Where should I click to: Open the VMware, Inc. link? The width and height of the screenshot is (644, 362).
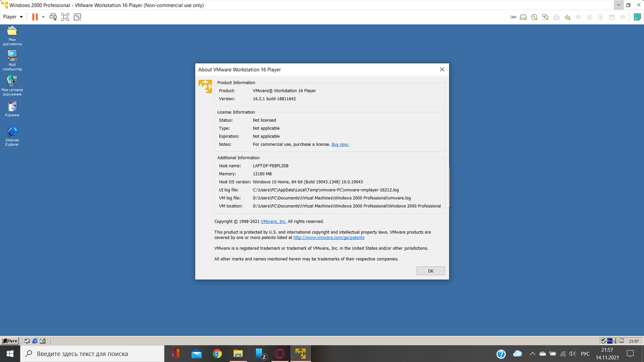pyautogui.click(x=274, y=221)
